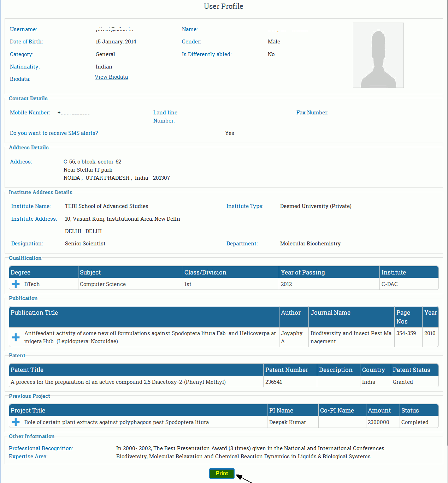
Task: Click the plus icon beside the Antifeedant publication
Action: [x=16, y=337]
